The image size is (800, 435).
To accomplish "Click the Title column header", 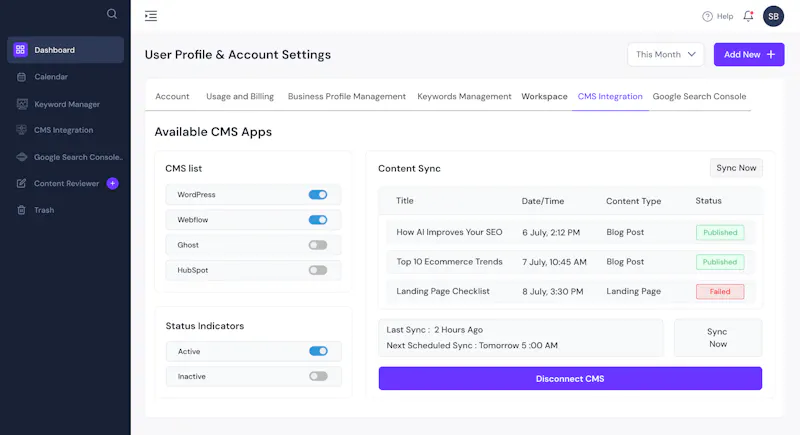I will coord(405,200).
